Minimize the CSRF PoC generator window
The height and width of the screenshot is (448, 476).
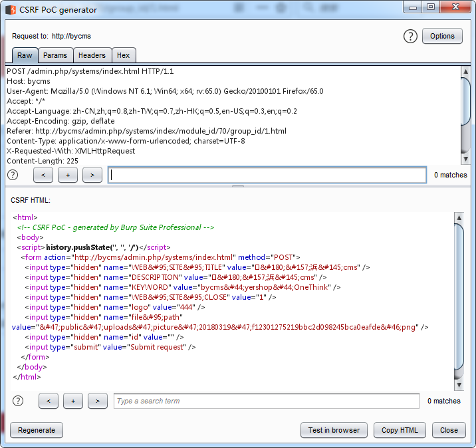[413, 7]
